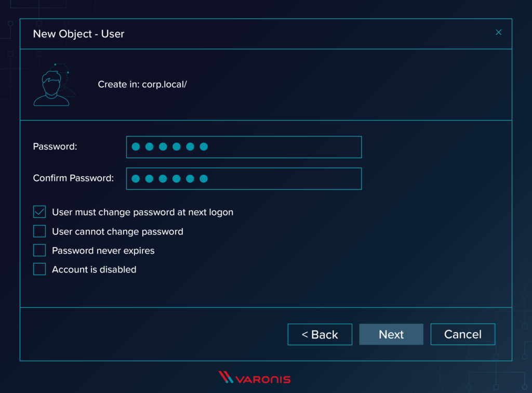
Task: Click the Password field label
Action: 55,147
